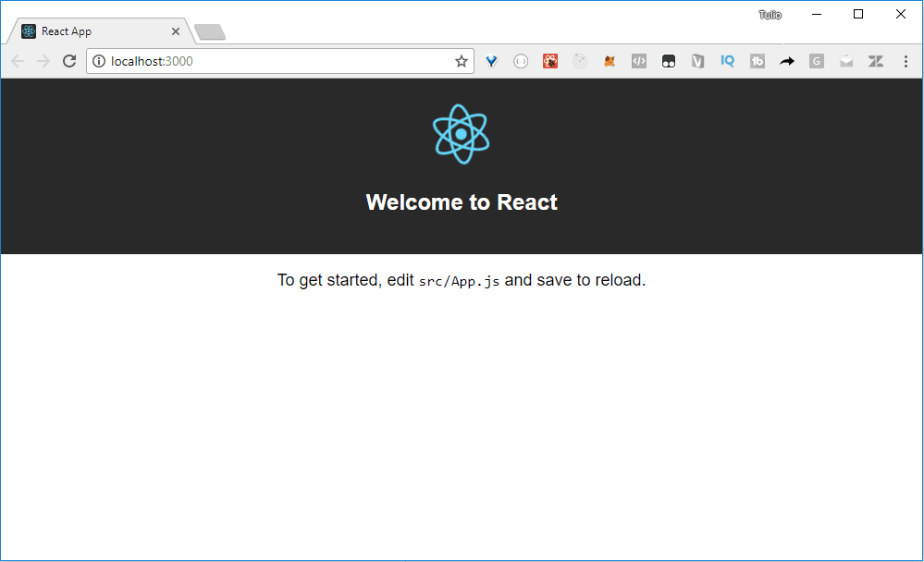This screenshot has width=924, height=562.
Task: Click the black curved arrow extension
Action: [787, 61]
